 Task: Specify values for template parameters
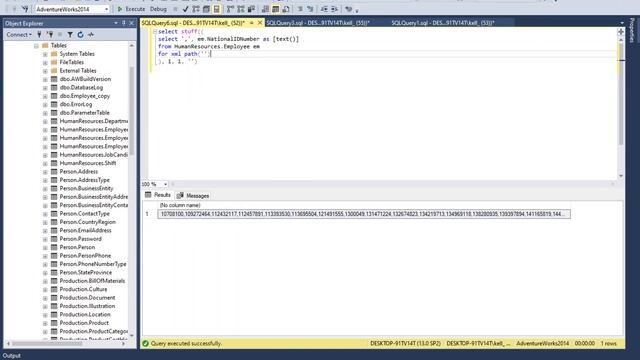349,9
